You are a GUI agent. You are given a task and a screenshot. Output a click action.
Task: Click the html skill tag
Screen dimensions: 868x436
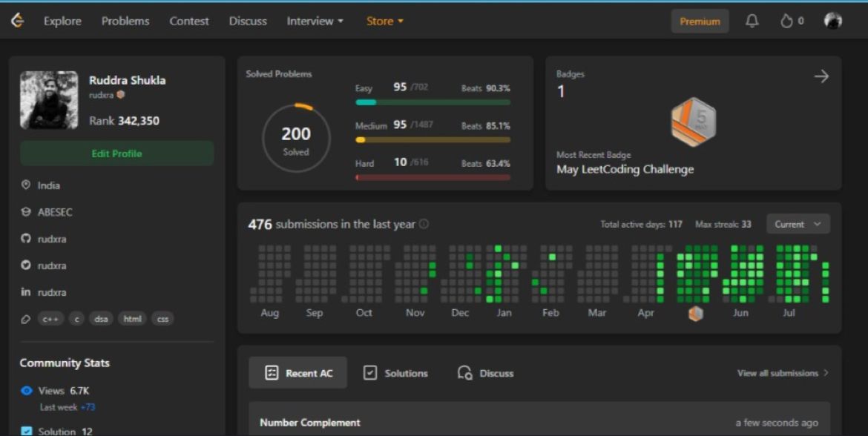pos(132,319)
